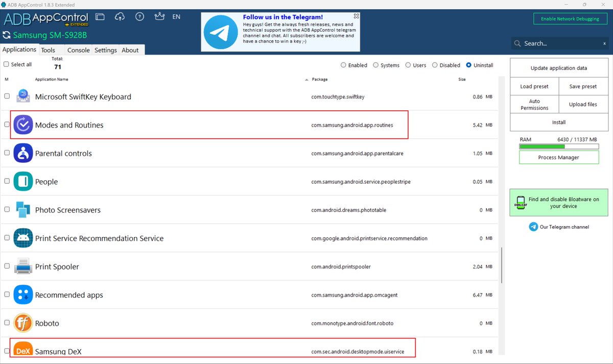The width and height of the screenshot is (613, 364).
Task: Click the Save preset button
Action: click(x=583, y=86)
